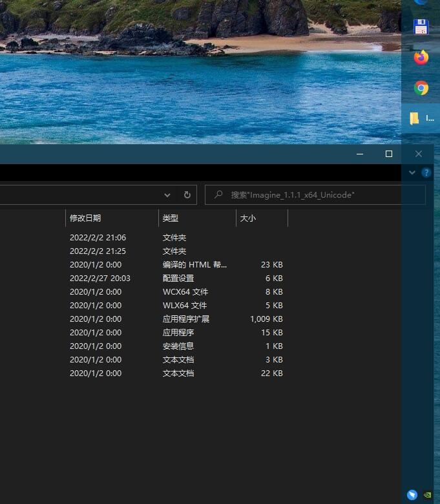Open Explorer help via the question mark icon

426,173
